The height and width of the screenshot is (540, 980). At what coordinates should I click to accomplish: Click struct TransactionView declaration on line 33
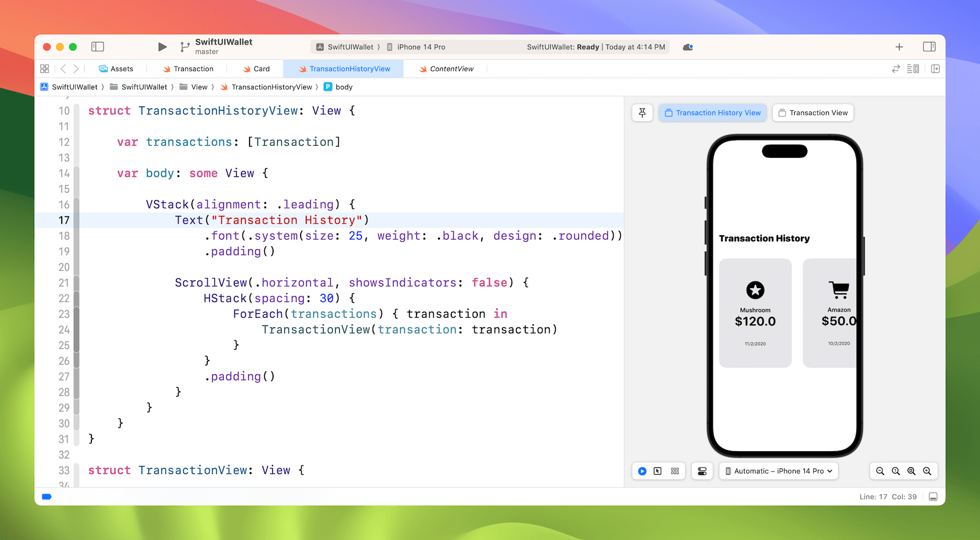pos(196,470)
